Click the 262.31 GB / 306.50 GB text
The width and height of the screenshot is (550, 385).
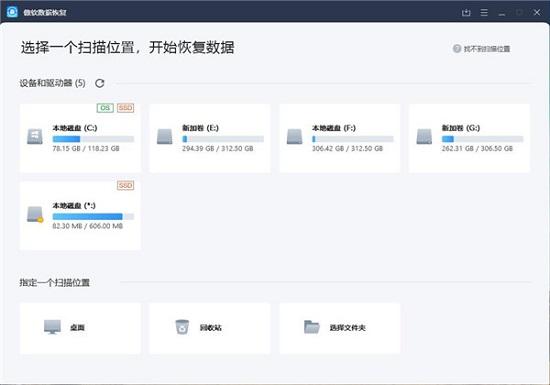coord(477,149)
